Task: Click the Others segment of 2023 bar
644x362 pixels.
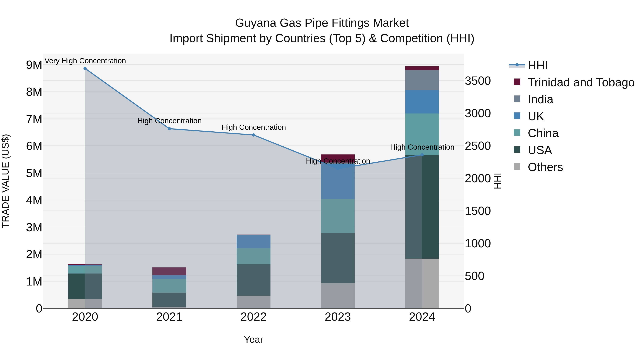Action: (338, 296)
